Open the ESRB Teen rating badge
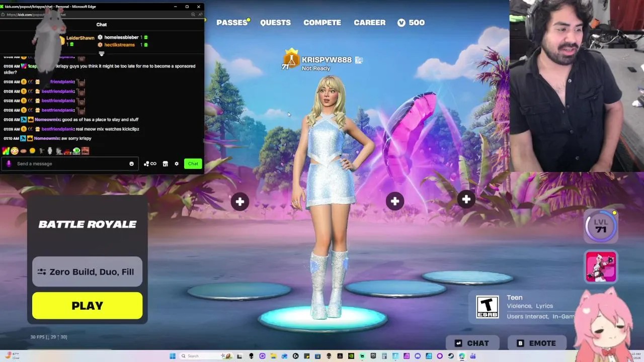Screen dimensions: 644x362 coord(488,307)
